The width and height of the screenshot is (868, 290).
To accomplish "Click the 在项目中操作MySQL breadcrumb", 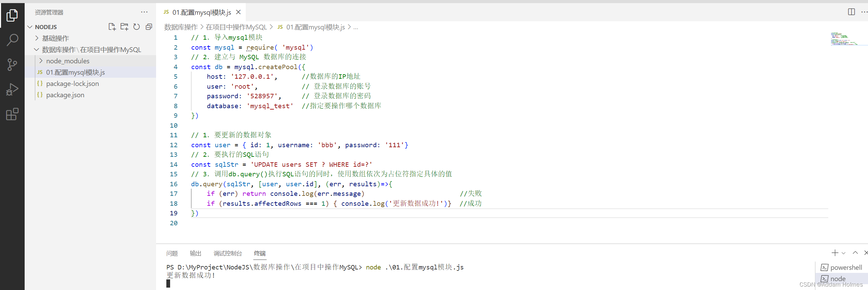I will [236, 27].
